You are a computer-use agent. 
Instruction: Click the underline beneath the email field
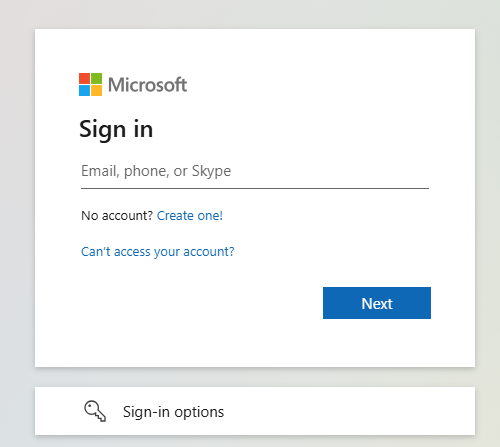coord(255,188)
